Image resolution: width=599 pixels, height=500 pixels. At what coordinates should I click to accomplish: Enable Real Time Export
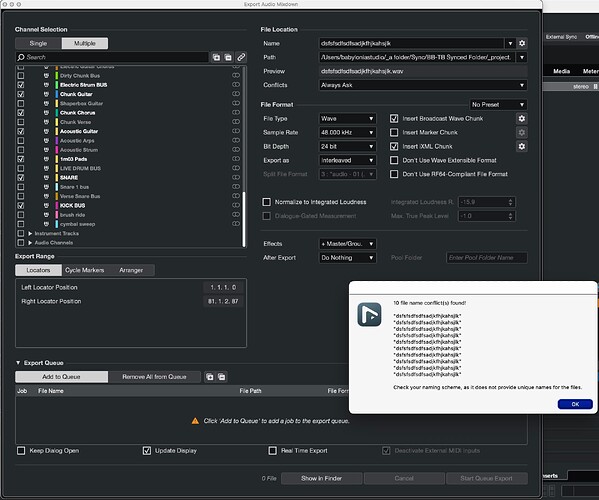tap(272, 451)
